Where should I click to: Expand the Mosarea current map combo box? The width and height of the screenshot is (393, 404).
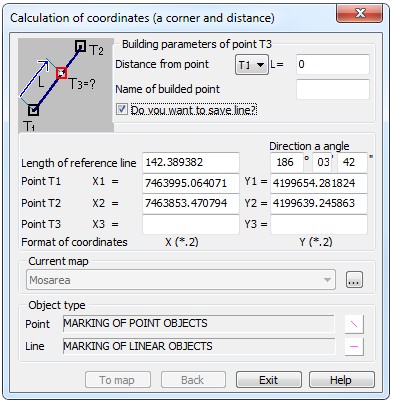[181, 280]
